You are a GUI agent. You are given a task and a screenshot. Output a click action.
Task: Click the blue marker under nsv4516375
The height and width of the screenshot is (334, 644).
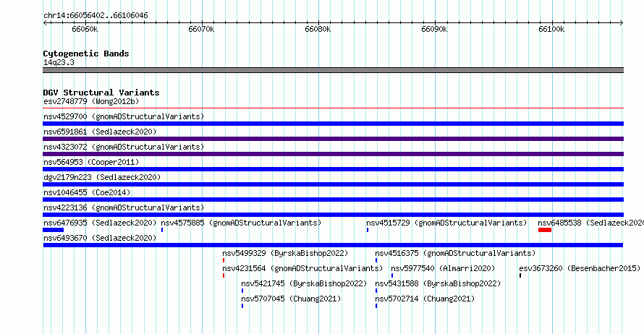376,260
